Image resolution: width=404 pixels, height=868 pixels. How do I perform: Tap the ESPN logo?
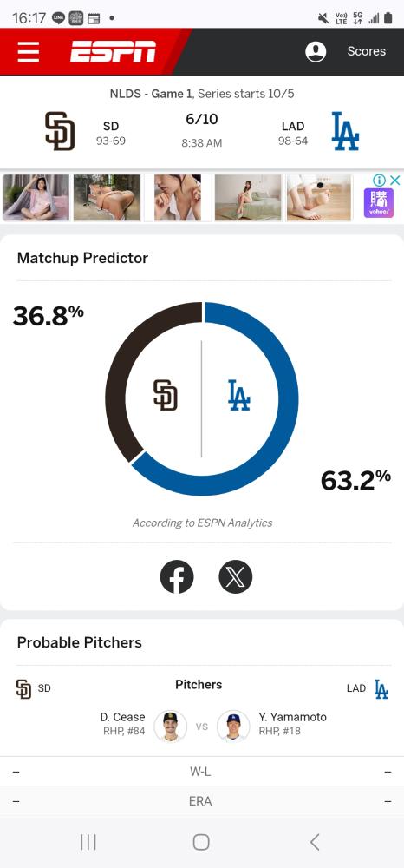click(x=113, y=51)
